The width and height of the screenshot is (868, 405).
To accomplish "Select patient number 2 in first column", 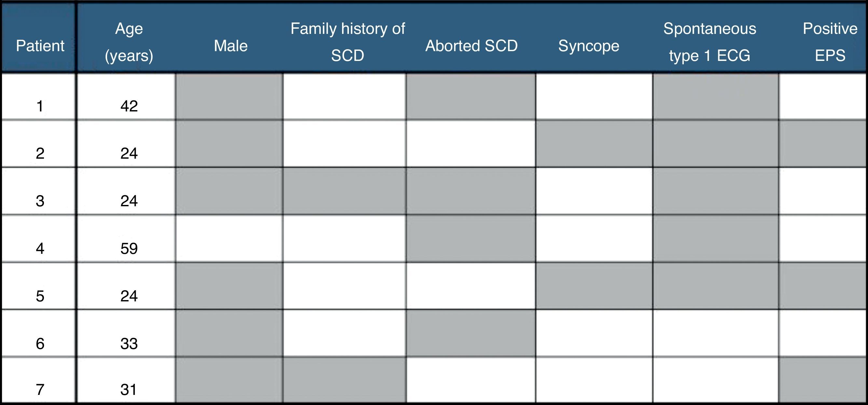I will click(x=40, y=153).
